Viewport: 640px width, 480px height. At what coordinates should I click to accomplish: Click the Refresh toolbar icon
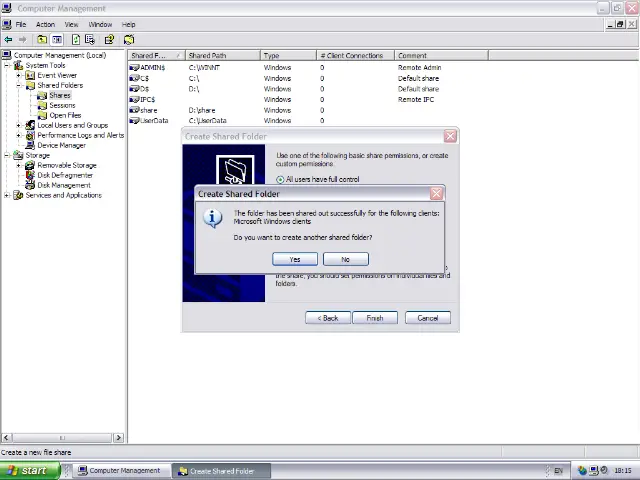click(76, 40)
